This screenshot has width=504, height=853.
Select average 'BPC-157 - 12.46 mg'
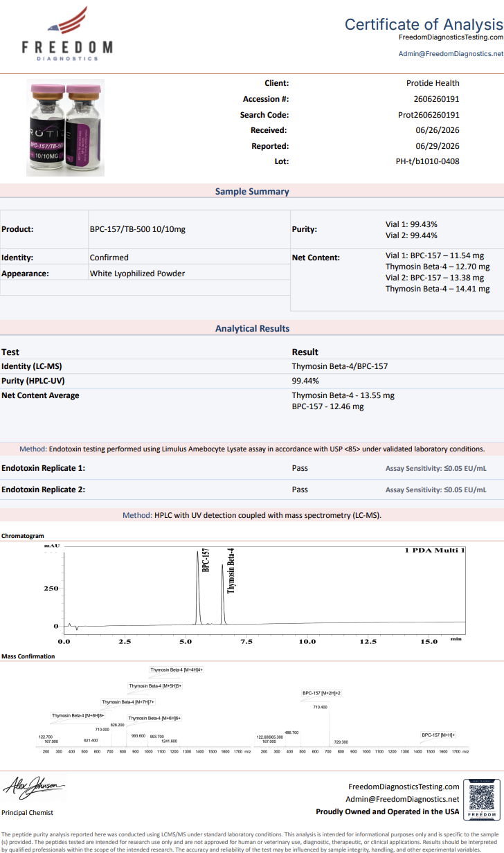[327, 406]
